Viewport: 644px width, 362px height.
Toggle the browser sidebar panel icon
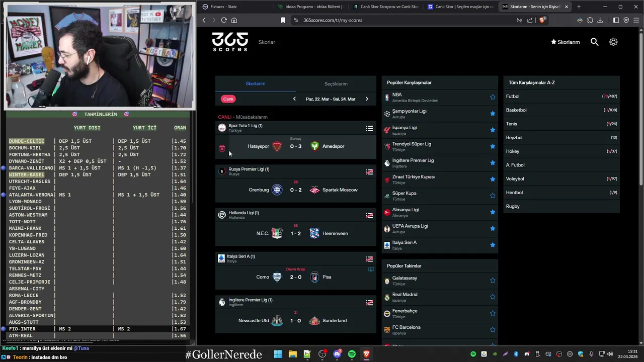[x=616, y=20]
